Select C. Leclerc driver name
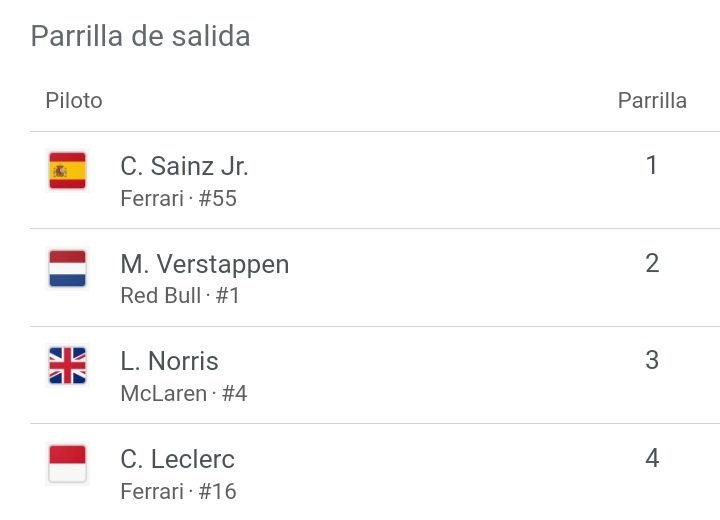Image resolution: width=720 pixels, height=520 pixels. (x=177, y=459)
